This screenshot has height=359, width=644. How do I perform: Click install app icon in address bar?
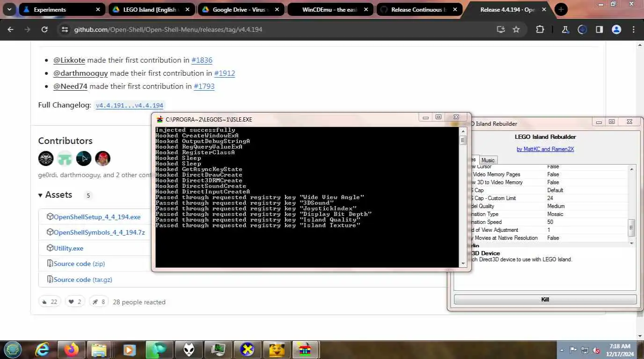[501, 29]
